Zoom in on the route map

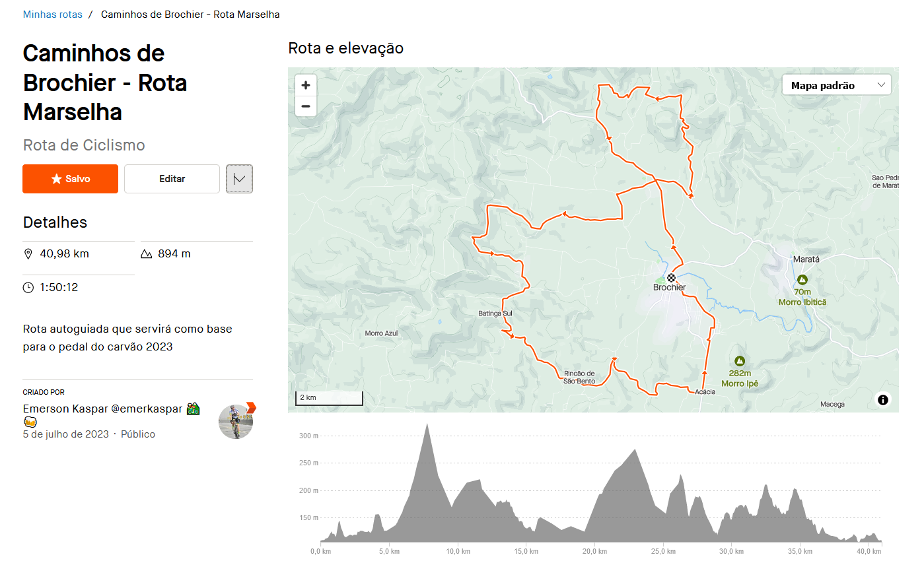click(306, 85)
